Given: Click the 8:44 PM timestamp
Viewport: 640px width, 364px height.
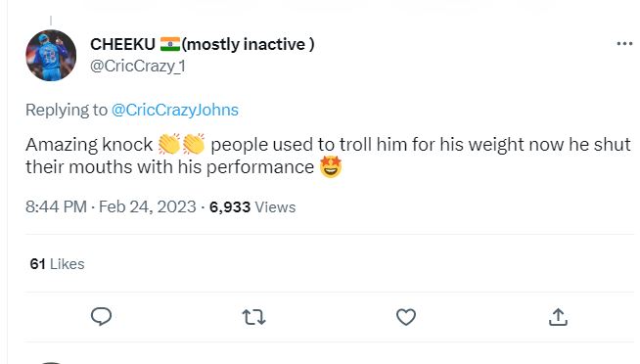Looking at the screenshot, I should pos(56,206).
